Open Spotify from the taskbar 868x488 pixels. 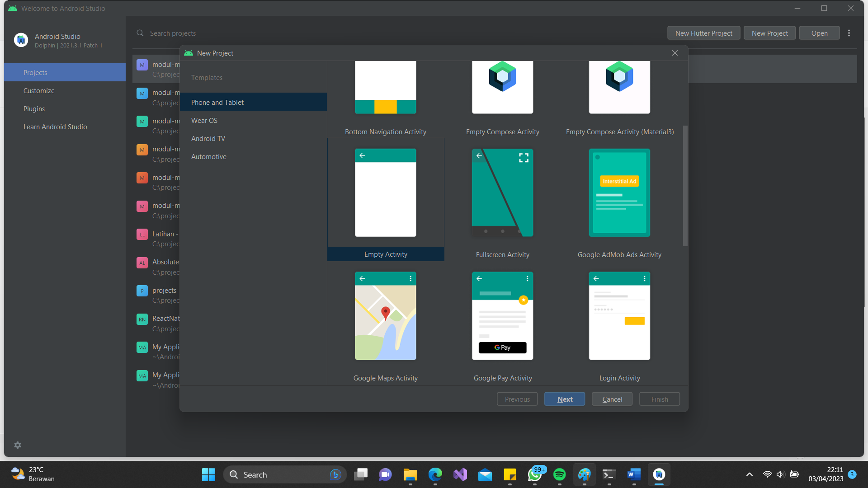(x=559, y=474)
